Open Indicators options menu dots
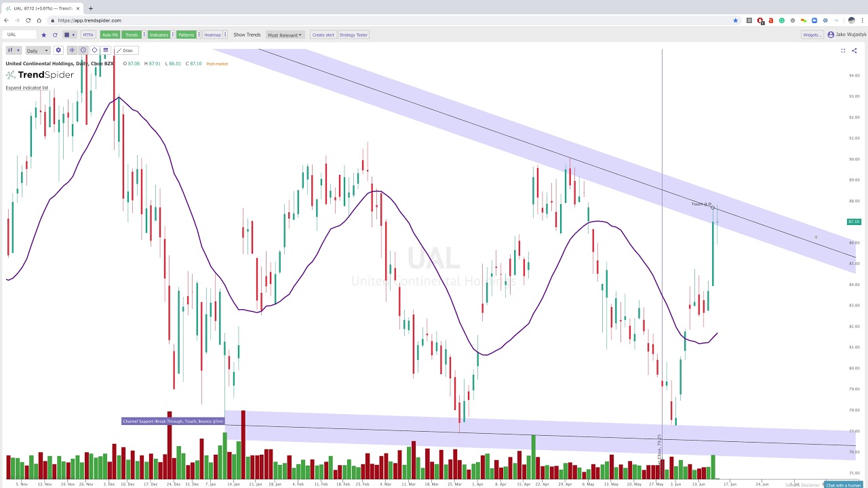The width and height of the screenshot is (868, 488). pyautogui.click(x=172, y=35)
